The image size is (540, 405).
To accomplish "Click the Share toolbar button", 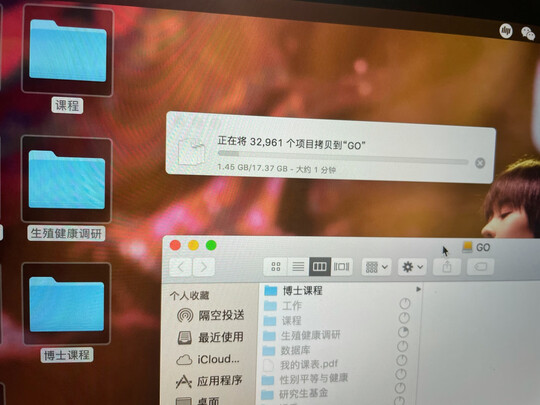I will 447,267.
